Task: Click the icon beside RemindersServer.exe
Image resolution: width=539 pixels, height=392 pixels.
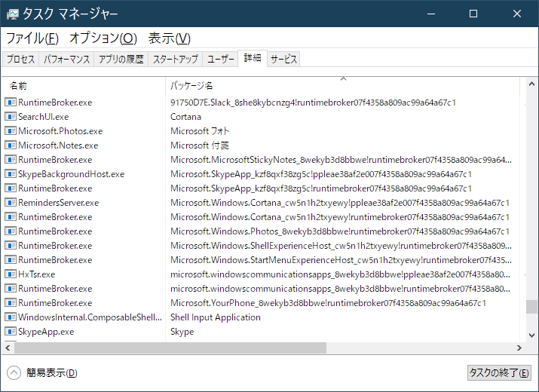Action: (x=11, y=203)
